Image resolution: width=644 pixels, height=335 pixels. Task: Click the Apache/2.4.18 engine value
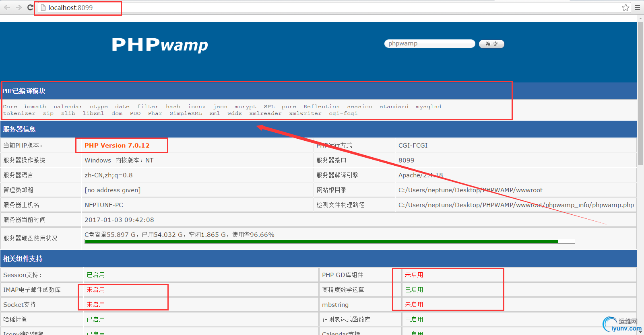421,175
